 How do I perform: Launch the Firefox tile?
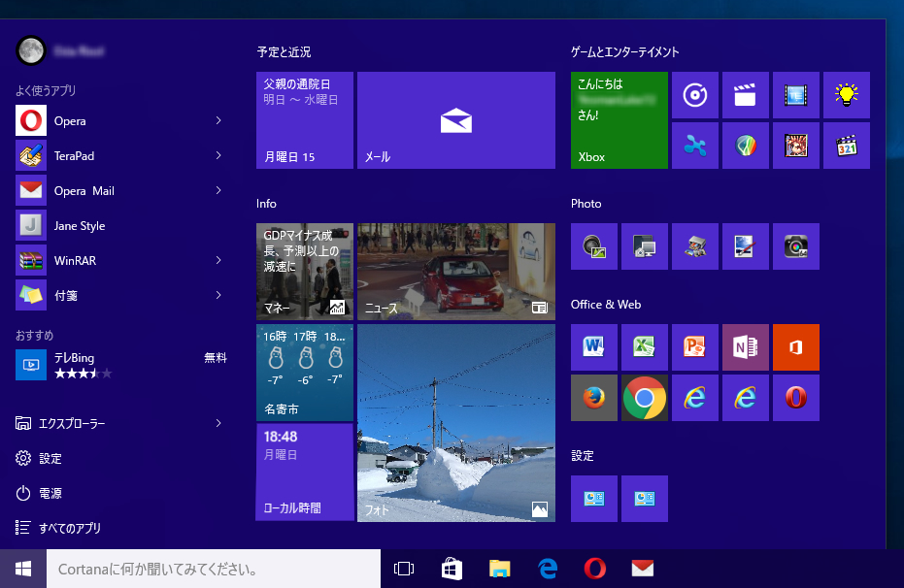pos(594,398)
